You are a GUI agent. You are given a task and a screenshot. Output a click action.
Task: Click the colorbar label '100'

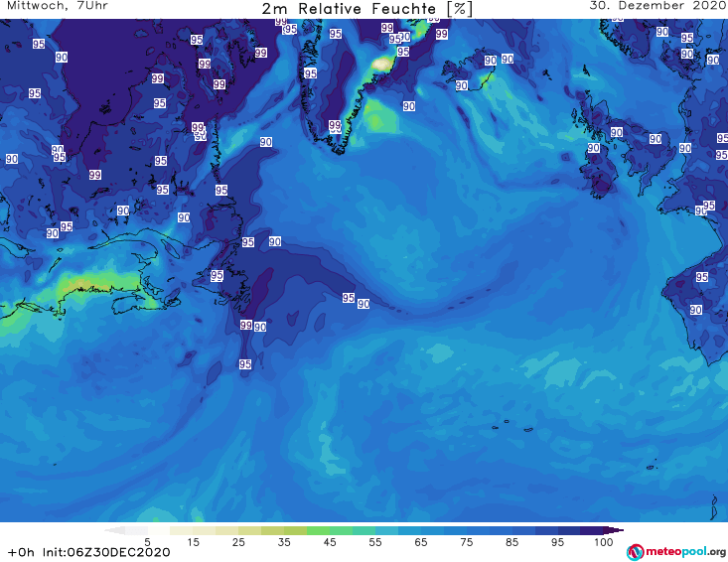tap(603, 542)
